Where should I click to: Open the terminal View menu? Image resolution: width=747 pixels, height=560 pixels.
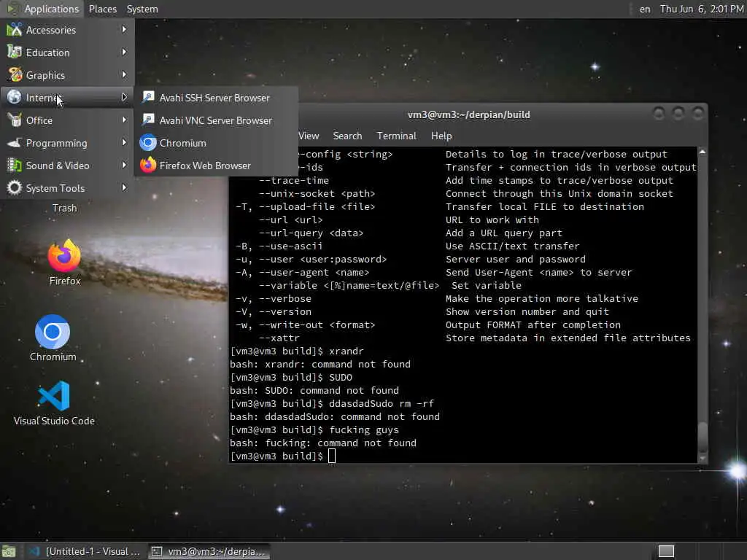309,136
